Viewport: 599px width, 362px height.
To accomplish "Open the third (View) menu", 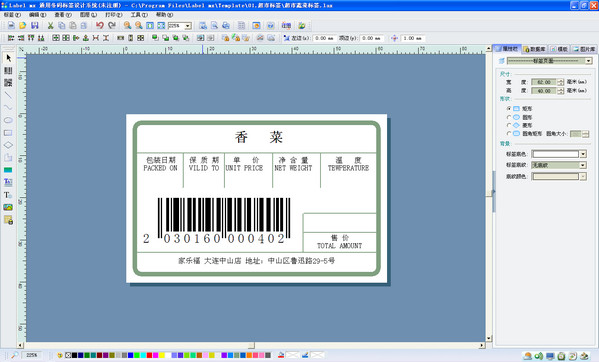I will (x=63, y=15).
